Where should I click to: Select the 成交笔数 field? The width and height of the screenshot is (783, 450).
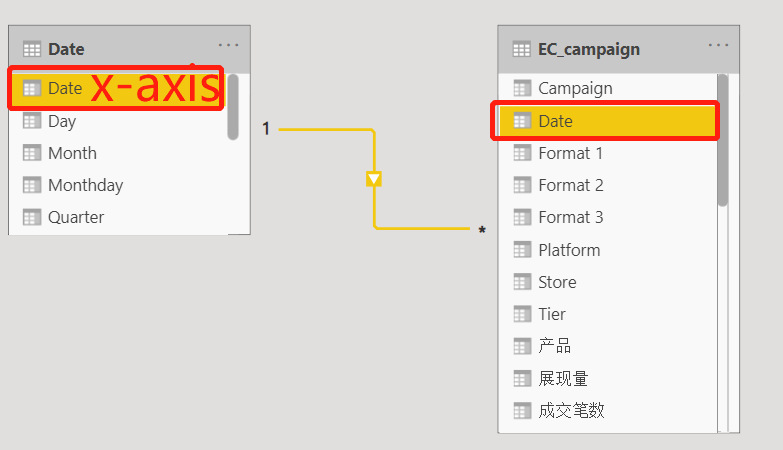(607, 411)
